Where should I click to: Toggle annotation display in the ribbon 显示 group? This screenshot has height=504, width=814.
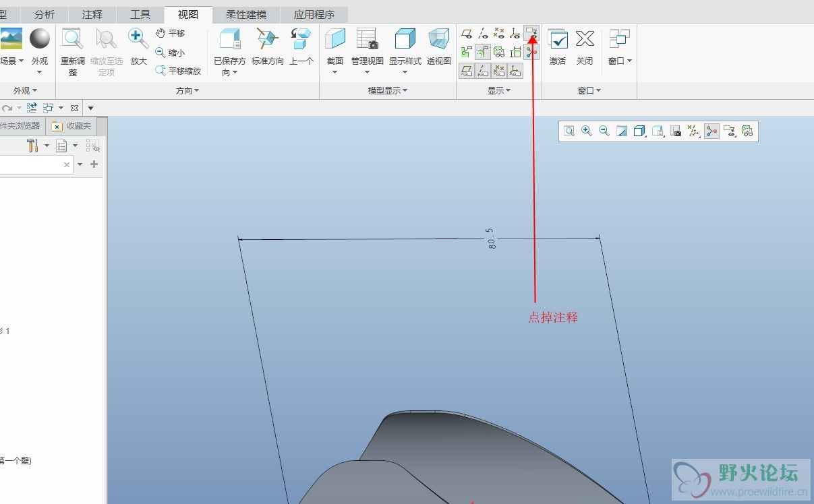coord(531,33)
